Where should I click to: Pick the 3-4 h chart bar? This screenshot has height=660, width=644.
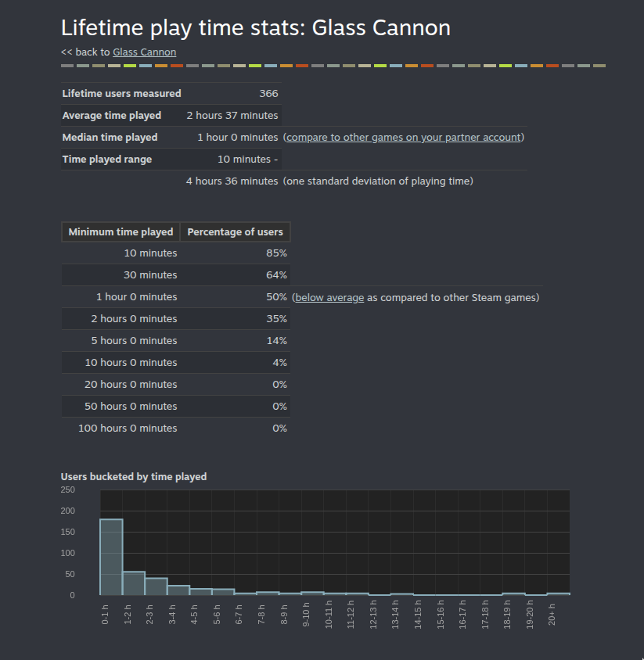click(178, 590)
